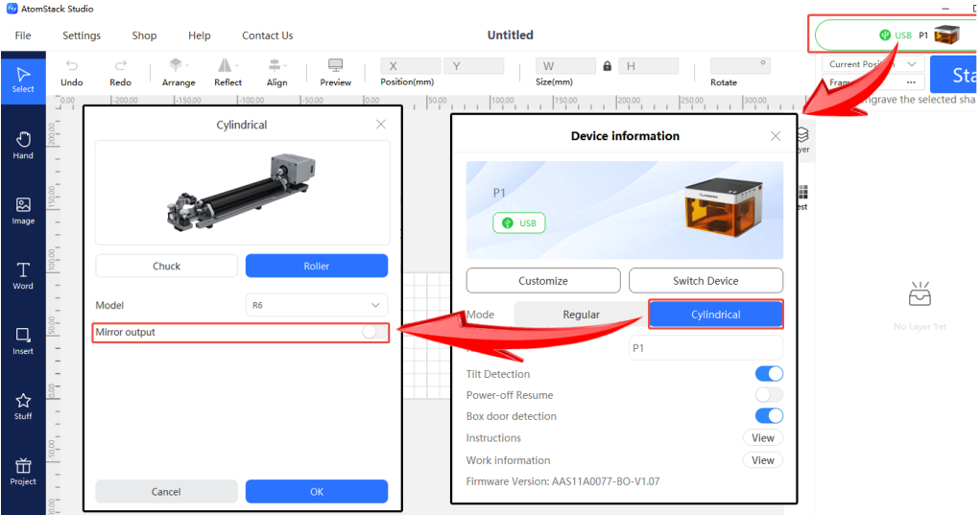Viewport: 980px width, 515px height.
Task: Select the Cylindrical mode option
Action: pyautogui.click(x=716, y=315)
